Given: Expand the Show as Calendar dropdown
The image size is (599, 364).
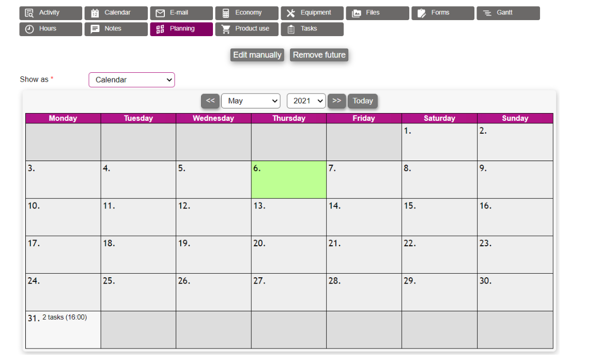Looking at the screenshot, I should pyautogui.click(x=132, y=80).
